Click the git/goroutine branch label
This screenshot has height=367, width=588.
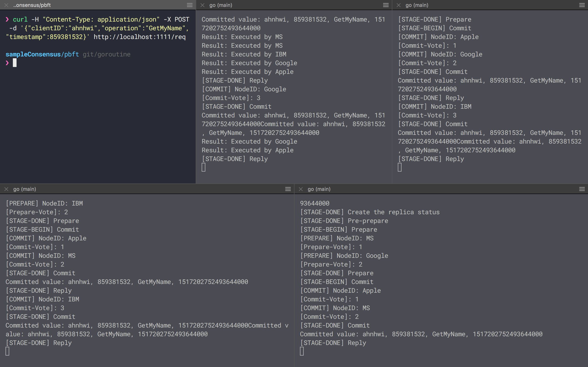click(106, 54)
